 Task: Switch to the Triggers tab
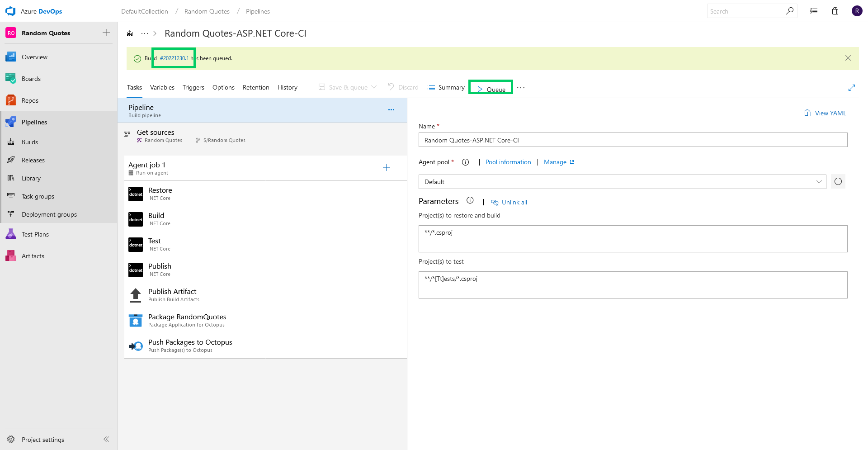[193, 87]
